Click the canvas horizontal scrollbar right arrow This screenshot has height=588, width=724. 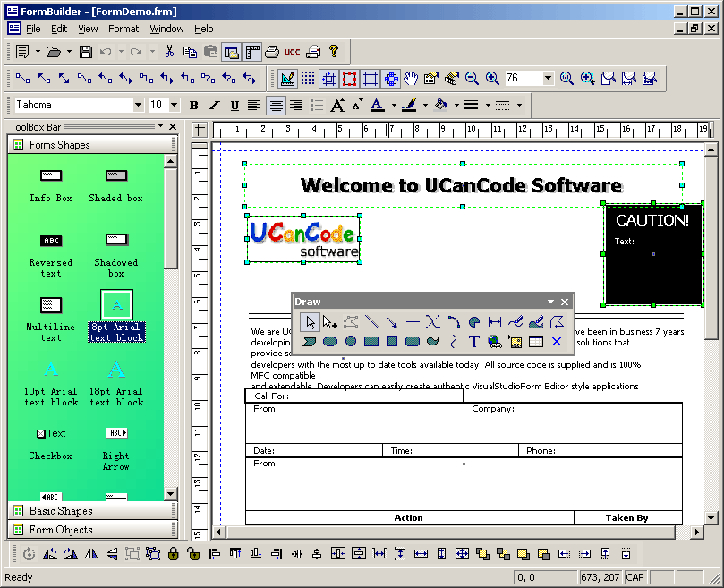(x=696, y=533)
